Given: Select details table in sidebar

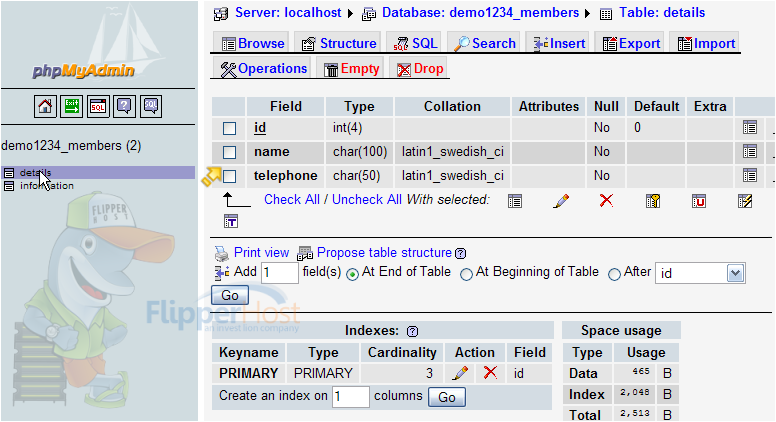Looking at the screenshot, I should point(35,173).
